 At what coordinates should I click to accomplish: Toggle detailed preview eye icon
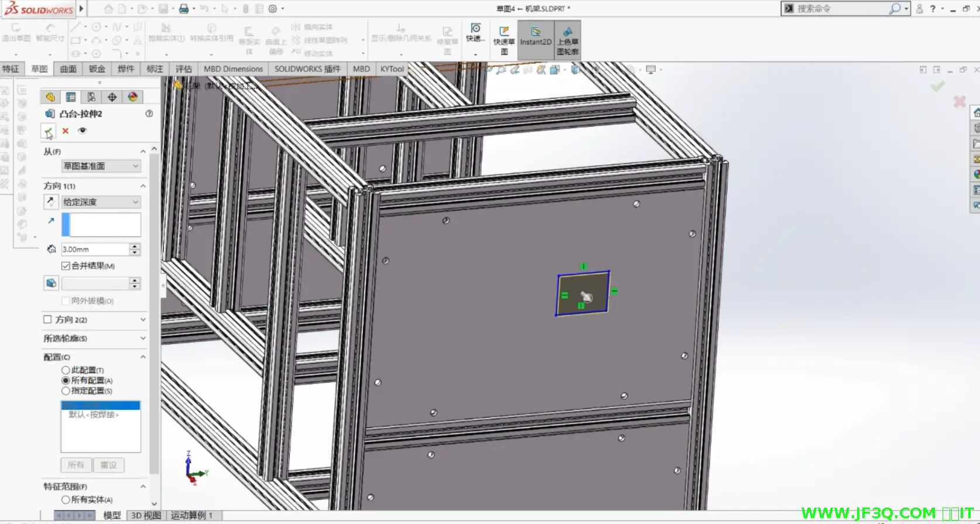point(82,131)
